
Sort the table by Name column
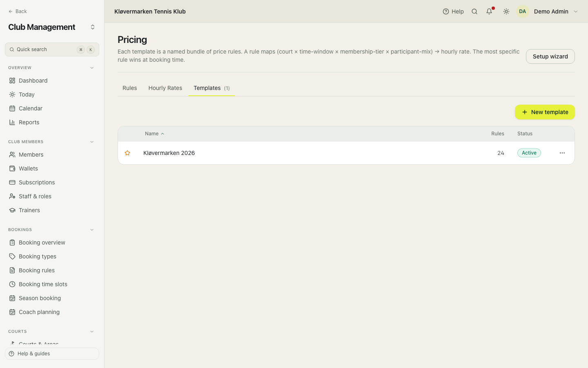click(x=154, y=134)
